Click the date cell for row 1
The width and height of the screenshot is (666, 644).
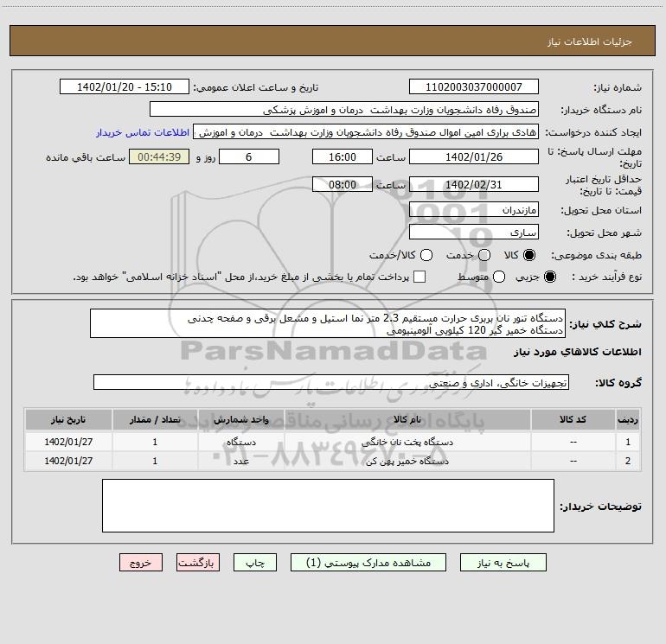68,442
